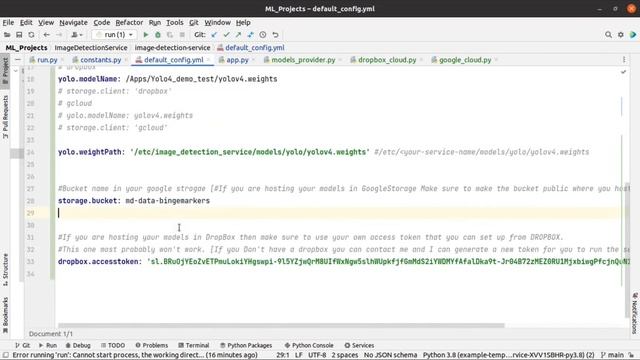Select ML_Projects breadcrumb
Screen dimensions: 640x360
27,48
